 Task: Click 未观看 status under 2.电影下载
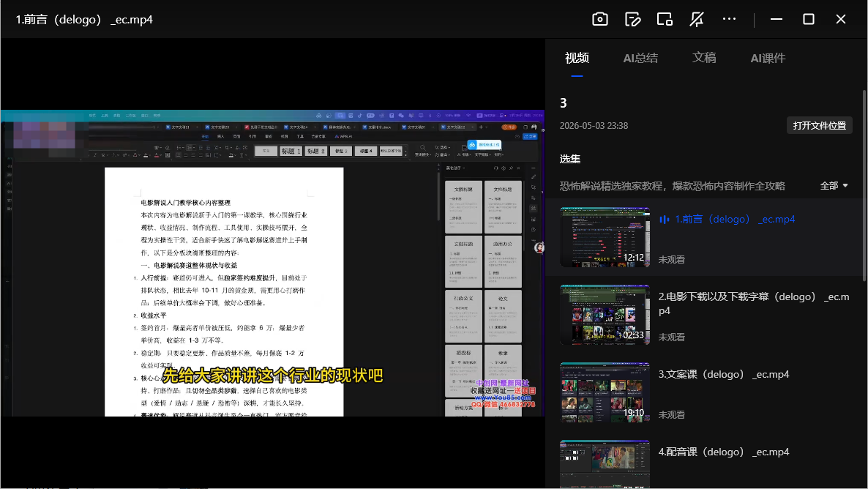[671, 337]
